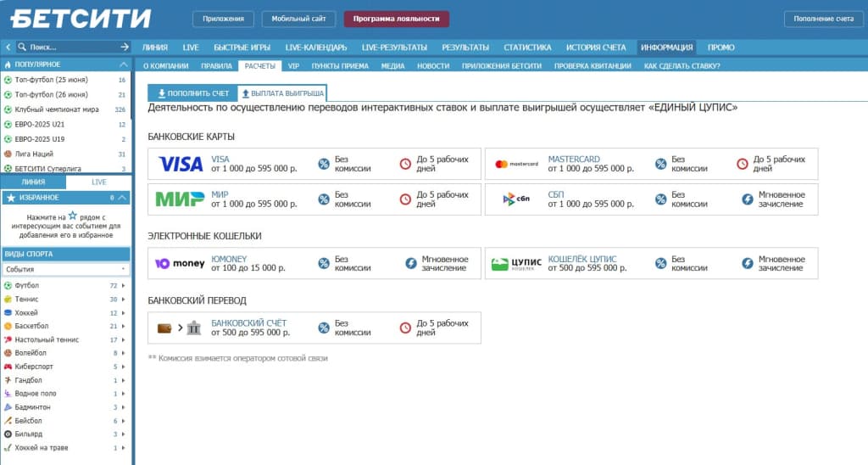Open the ЮMONEY payment link
868x465 pixels.
[x=229, y=259]
